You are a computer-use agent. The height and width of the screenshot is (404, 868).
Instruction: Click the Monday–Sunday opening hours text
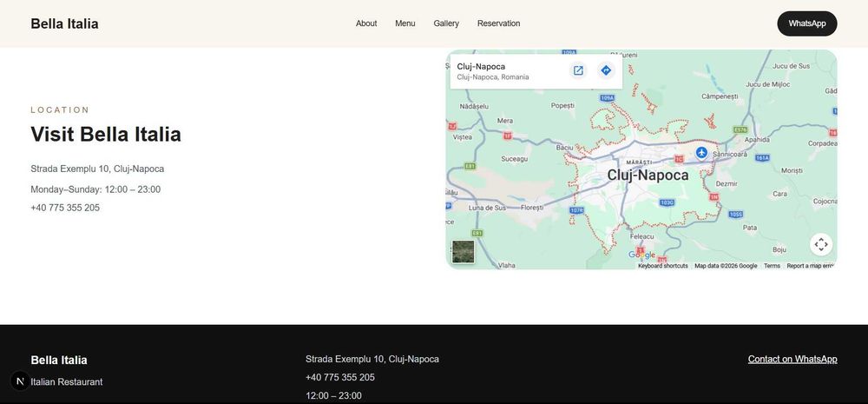[x=95, y=189]
